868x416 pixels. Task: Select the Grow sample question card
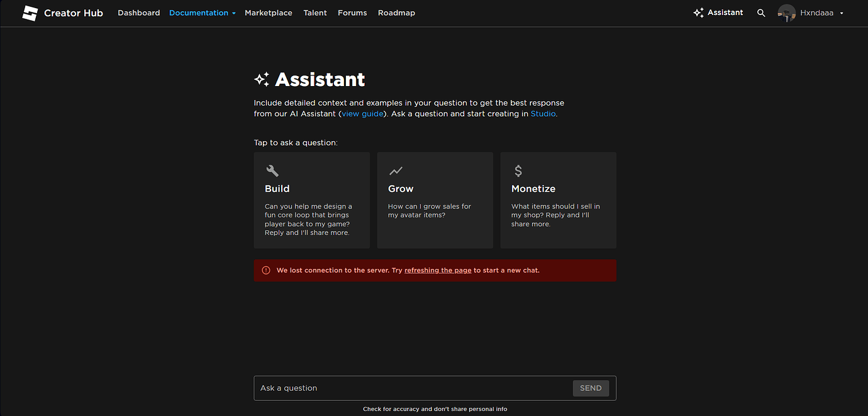(x=435, y=200)
